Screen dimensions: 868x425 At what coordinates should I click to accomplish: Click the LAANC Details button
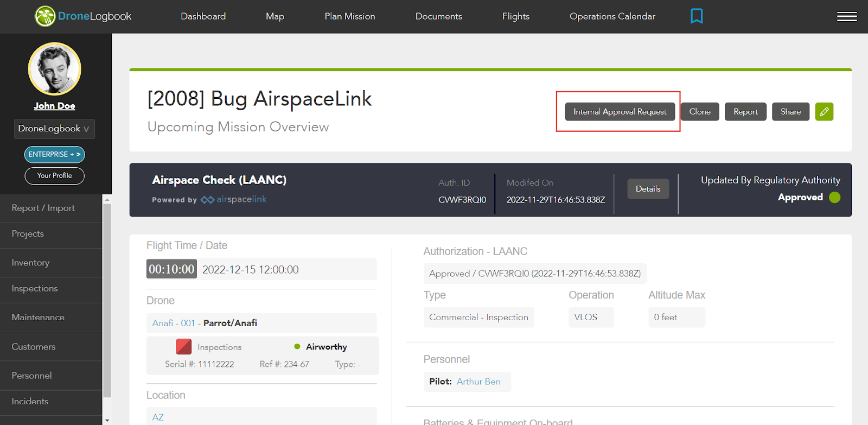click(648, 189)
